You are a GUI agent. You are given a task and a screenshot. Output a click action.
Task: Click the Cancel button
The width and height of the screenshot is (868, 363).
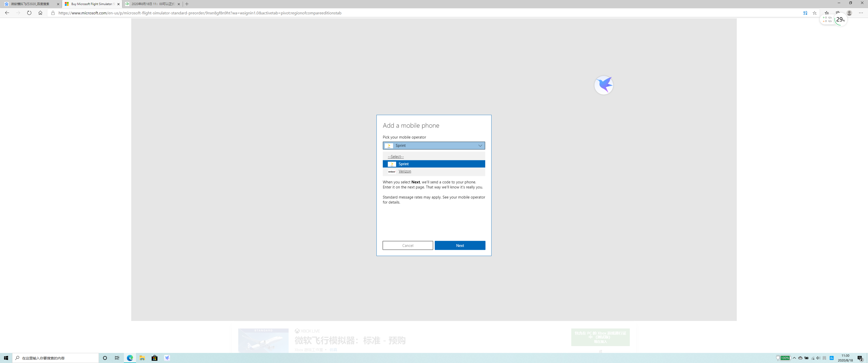pyautogui.click(x=408, y=246)
